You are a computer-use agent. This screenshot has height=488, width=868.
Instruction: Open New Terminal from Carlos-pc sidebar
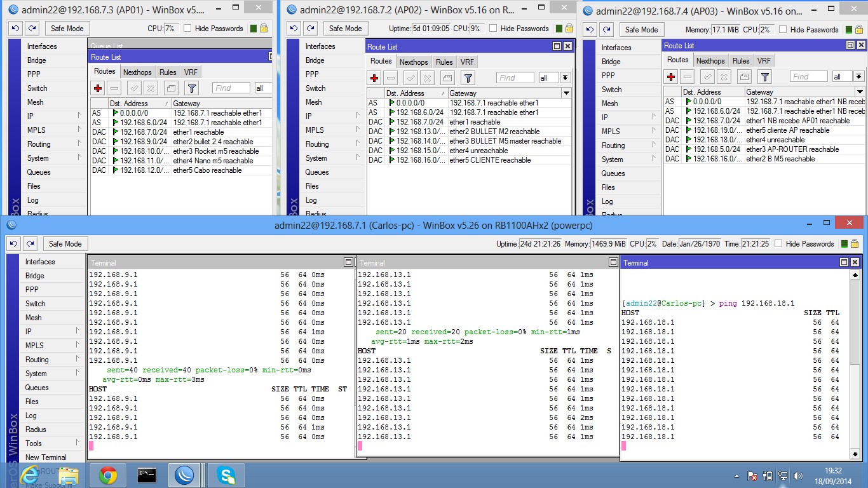coord(46,457)
